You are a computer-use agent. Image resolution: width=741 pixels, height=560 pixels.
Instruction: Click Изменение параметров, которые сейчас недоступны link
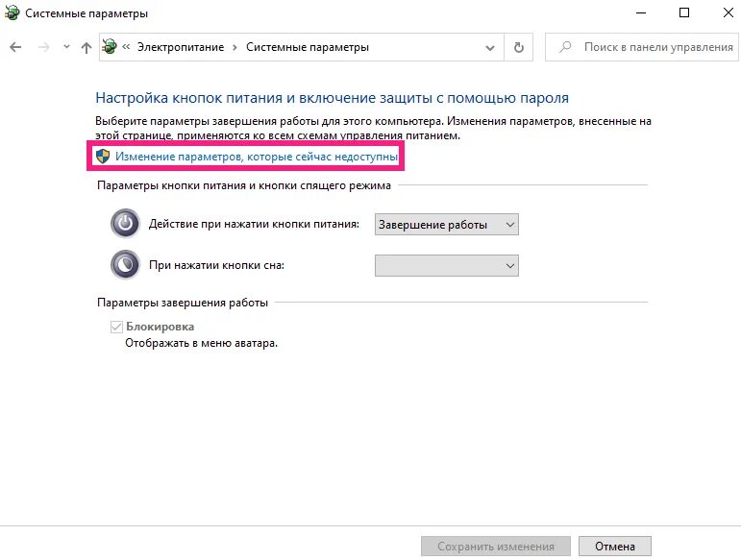tap(257, 157)
